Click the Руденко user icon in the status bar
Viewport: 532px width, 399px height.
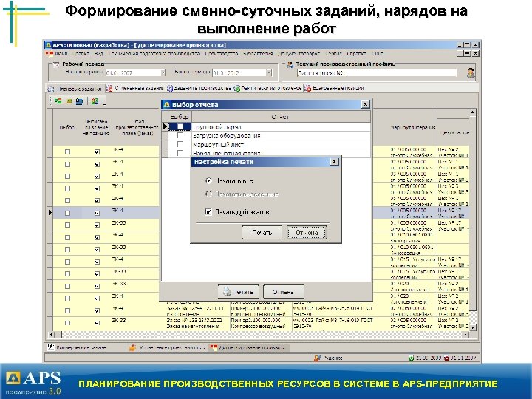[317, 358]
